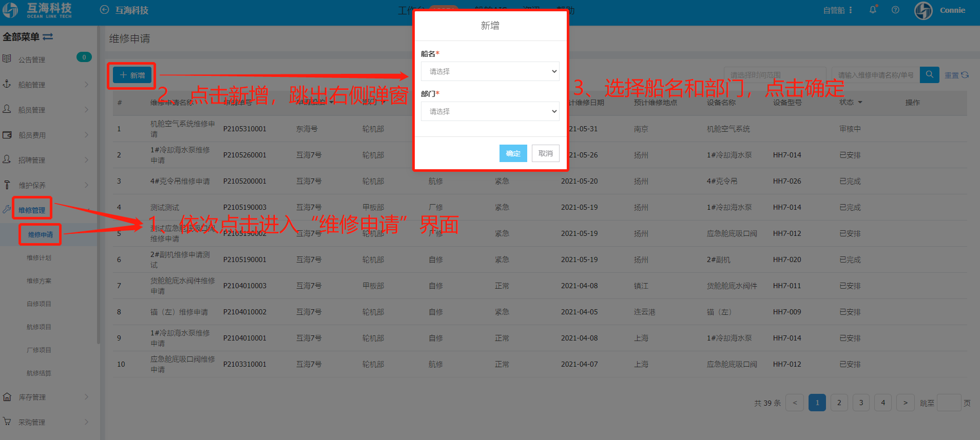
Task: Focus the 维修申请名称/单号 search field
Action: coord(876,75)
